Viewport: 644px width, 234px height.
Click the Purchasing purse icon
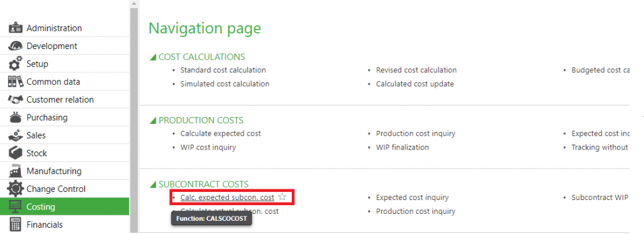click(16, 118)
